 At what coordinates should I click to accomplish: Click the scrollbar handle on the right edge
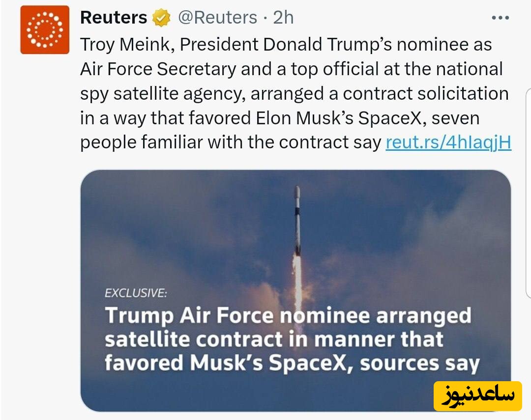click(528, 193)
